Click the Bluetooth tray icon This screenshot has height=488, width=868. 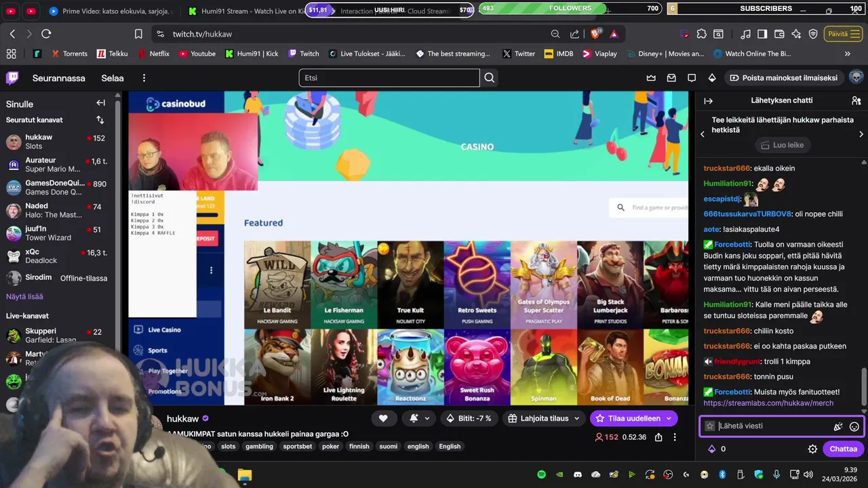[722, 474]
